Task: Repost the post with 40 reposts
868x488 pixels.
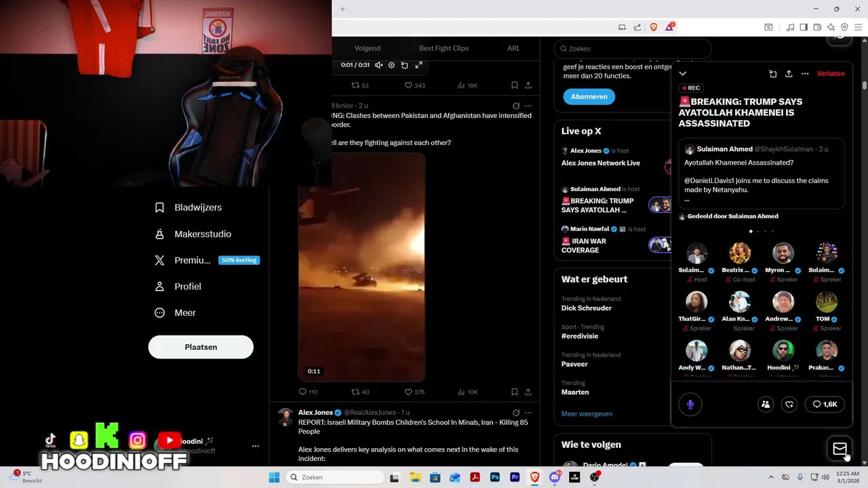Action: [360, 392]
